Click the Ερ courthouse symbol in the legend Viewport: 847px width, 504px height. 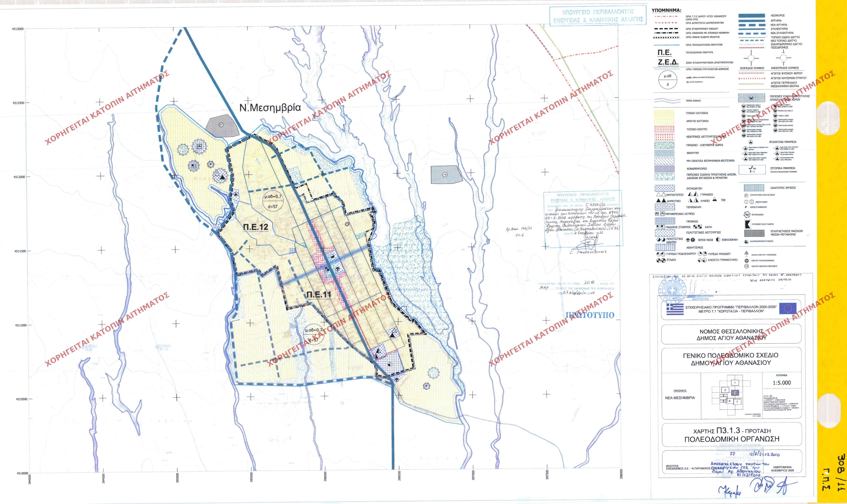pos(747,215)
